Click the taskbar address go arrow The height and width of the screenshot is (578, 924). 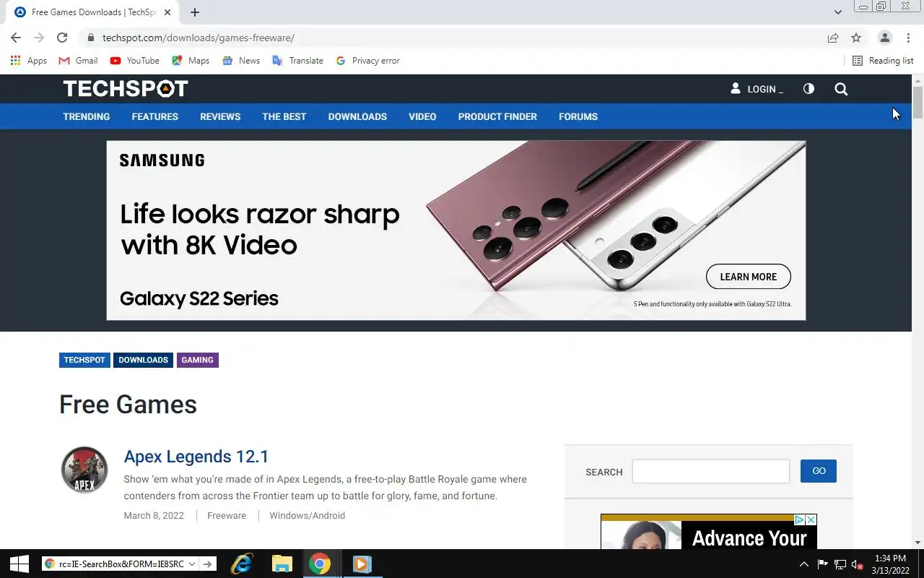207,564
